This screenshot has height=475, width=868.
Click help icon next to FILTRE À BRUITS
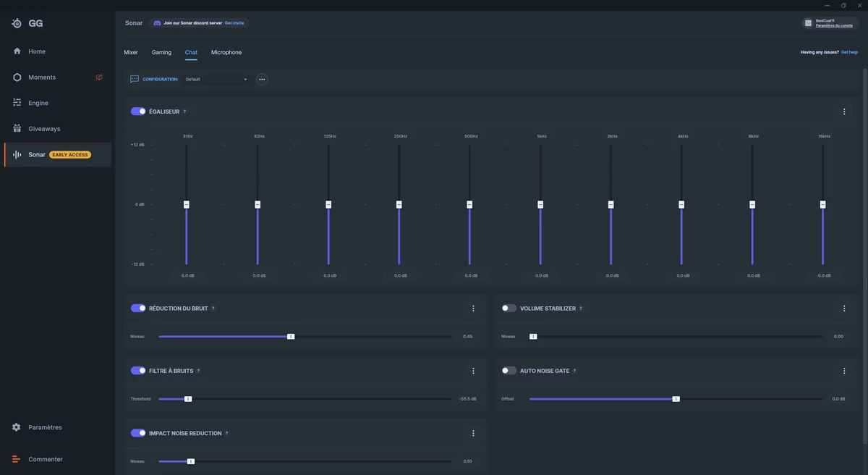(x=198, y=371)
